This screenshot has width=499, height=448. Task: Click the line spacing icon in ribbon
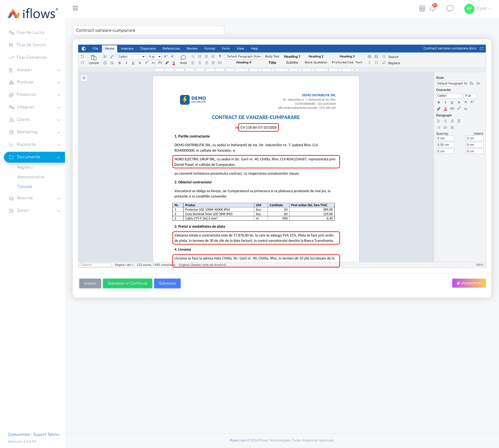(220, 63)
